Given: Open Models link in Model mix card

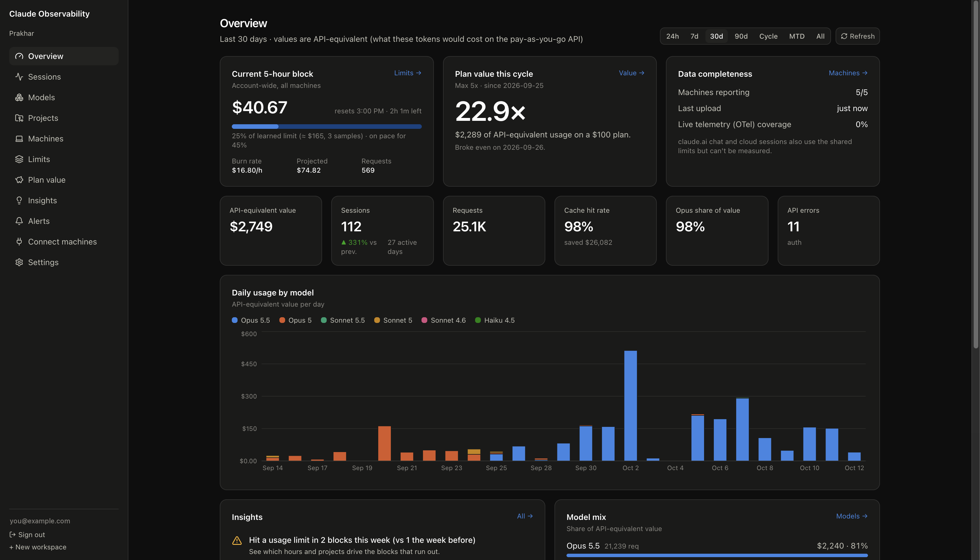Looking at the screenshot, I should pos(851,516).
